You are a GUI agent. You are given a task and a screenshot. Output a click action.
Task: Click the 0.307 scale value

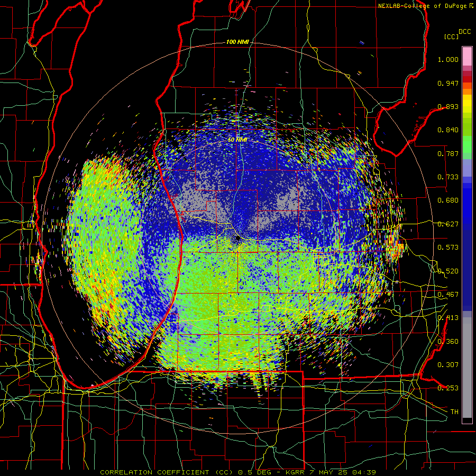(x=448, y=364)
